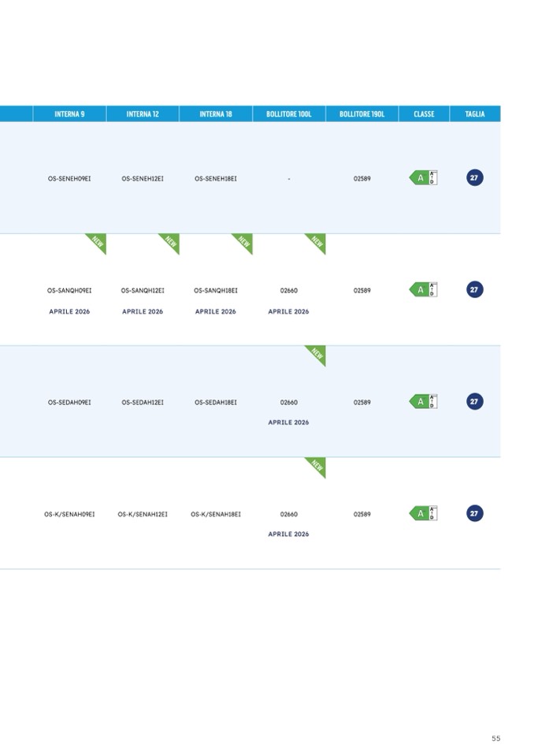Click energy class A label in OS-K/SENAH row
The width and height of the screenshot is (534, 756).
[x=423, y=514]
